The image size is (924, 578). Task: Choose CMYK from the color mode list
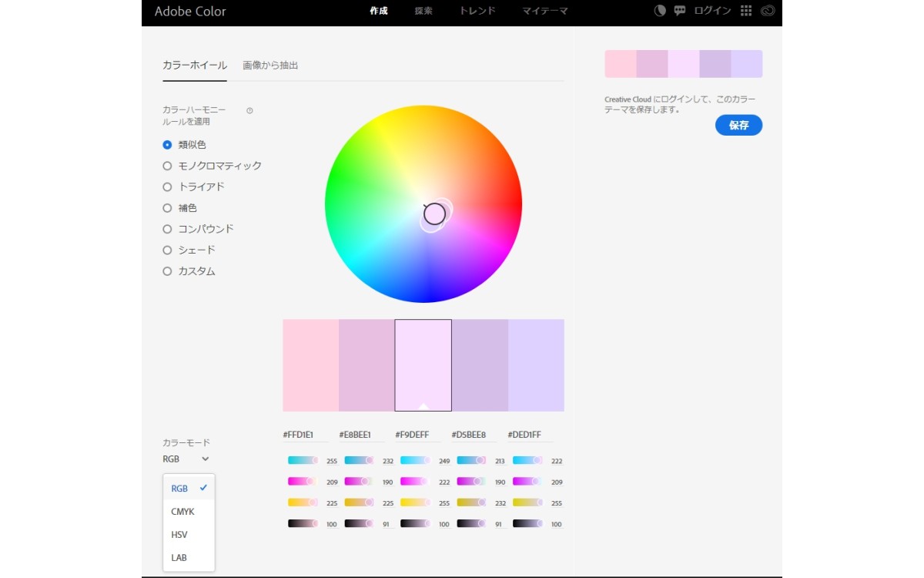pyautogui.click(x=183, y=512)
